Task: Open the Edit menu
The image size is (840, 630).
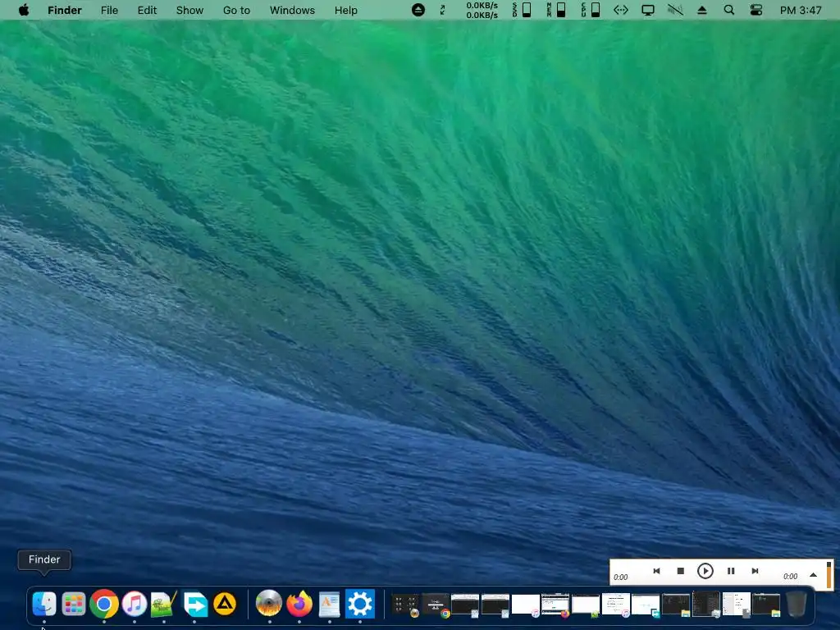Action: click(147, 10)
